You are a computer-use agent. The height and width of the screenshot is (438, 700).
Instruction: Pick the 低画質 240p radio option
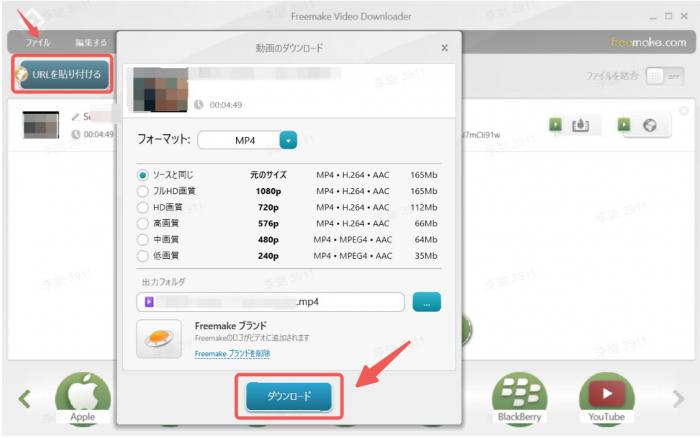pos(142,255)
